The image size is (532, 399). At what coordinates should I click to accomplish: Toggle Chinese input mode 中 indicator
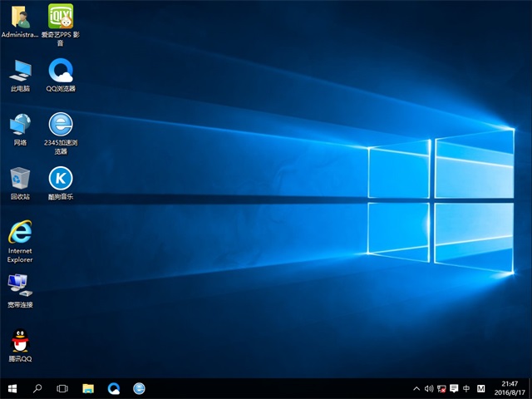tap(466, 388)
